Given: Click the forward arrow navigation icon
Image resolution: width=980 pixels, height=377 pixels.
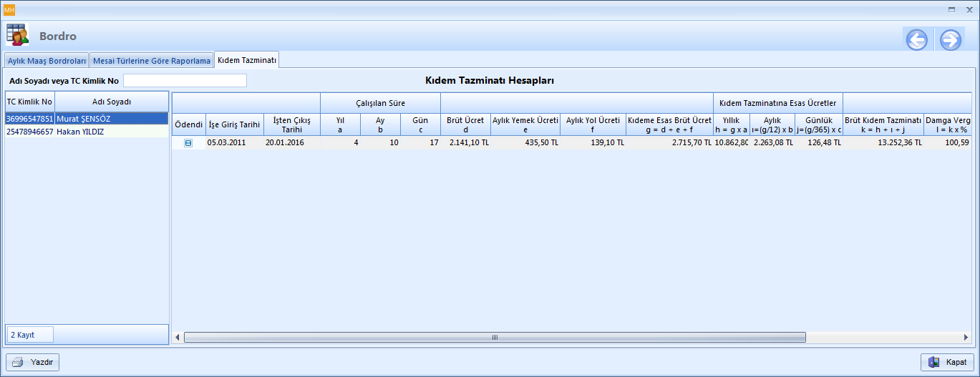Looking at the screenshot, I should (x=950, y=40).
